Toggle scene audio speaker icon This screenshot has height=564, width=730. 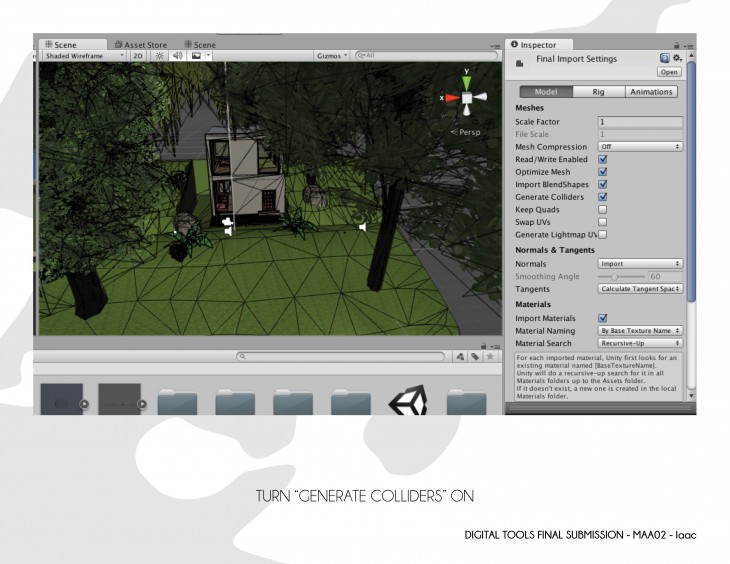click(x=177, y=56)
